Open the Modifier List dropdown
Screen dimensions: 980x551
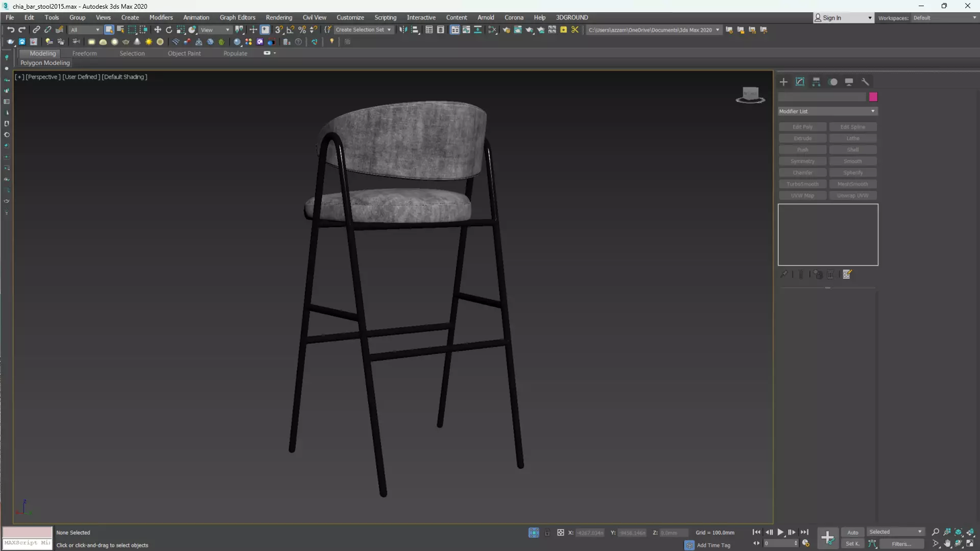(x=827, y=111)
